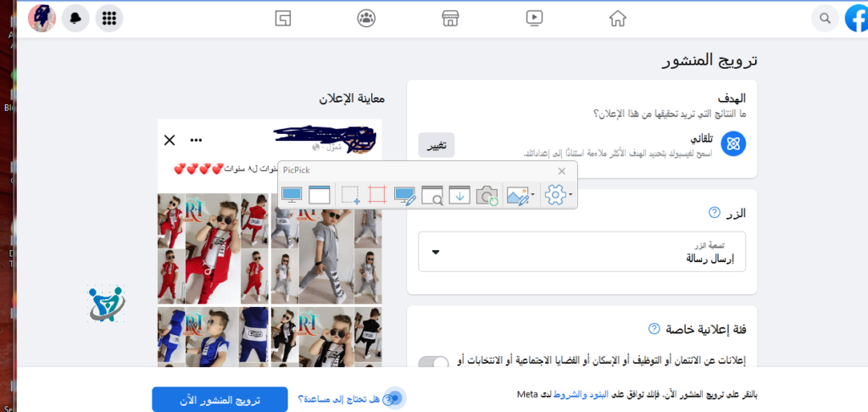The height and width of the screenshot is (412, 868).
Task: Open three-dot menu on ad preview
Action: [x=197, y=140]
